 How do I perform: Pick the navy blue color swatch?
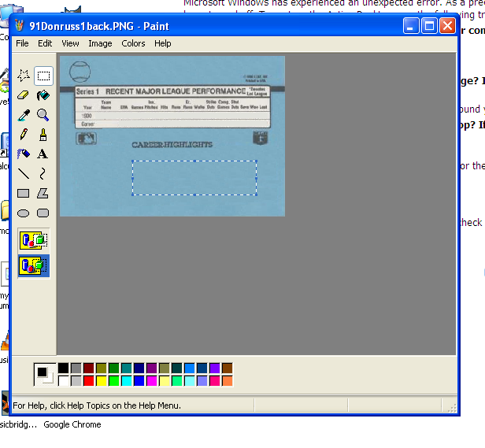click(x=139, y=368)
